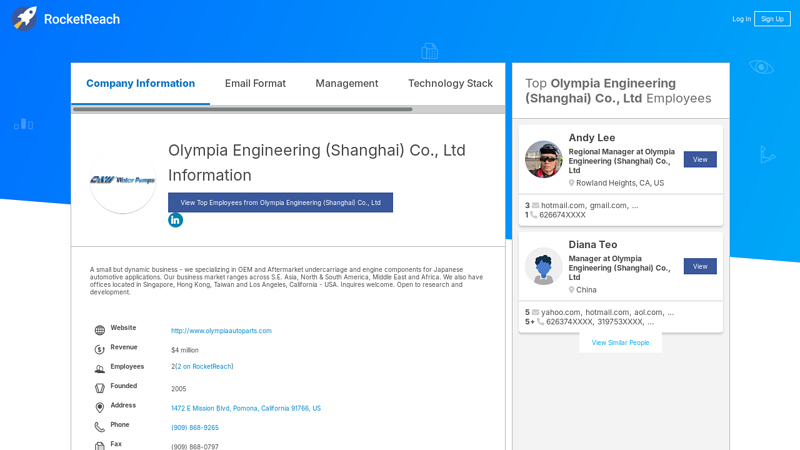Click Andy Lee's hotmail.com email domains text
The width and height of the screenshot is (800, 450).
[589, 206]
